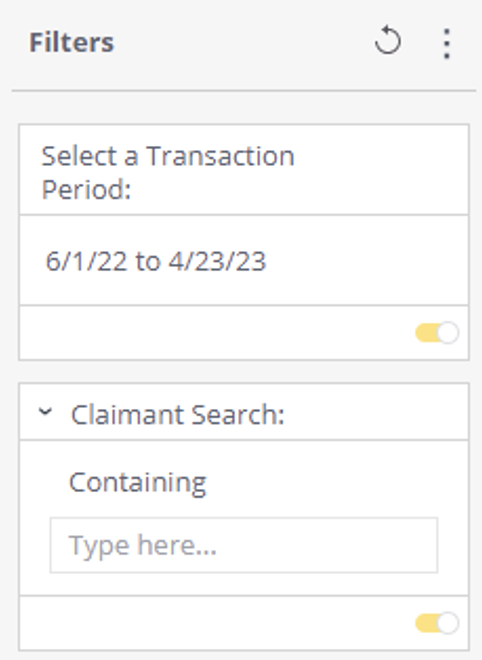Viewport: 482px width, 660px height.
Task: Click the Select a Transaction Period header
Action: [x=168, y=172]
